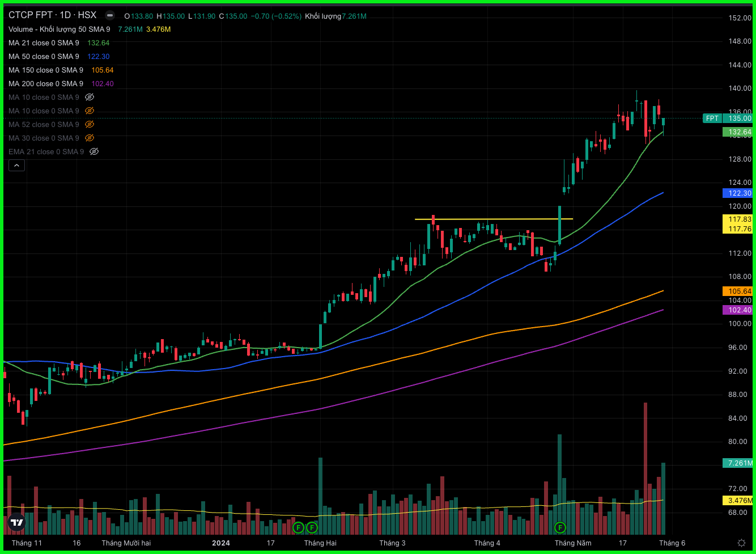Select the MA 200 close legend row

(x=46, y=84)
